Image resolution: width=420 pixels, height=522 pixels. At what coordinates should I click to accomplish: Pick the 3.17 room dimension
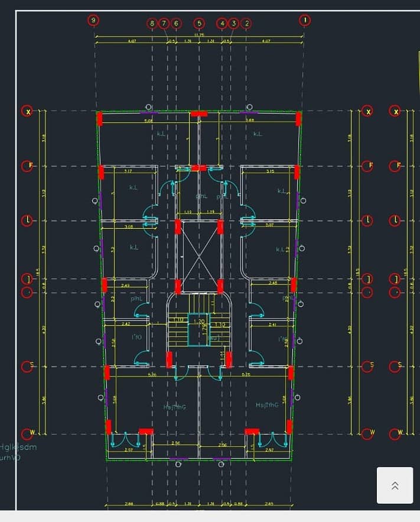click(x=128, y=171)
